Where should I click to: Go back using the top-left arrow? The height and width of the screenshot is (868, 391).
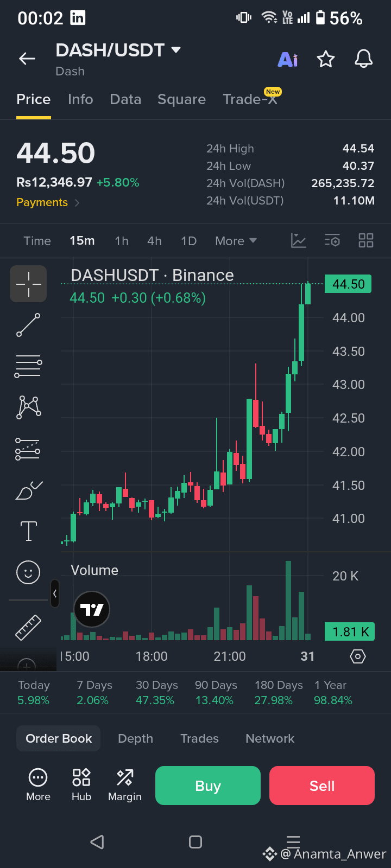coord(27,59)
